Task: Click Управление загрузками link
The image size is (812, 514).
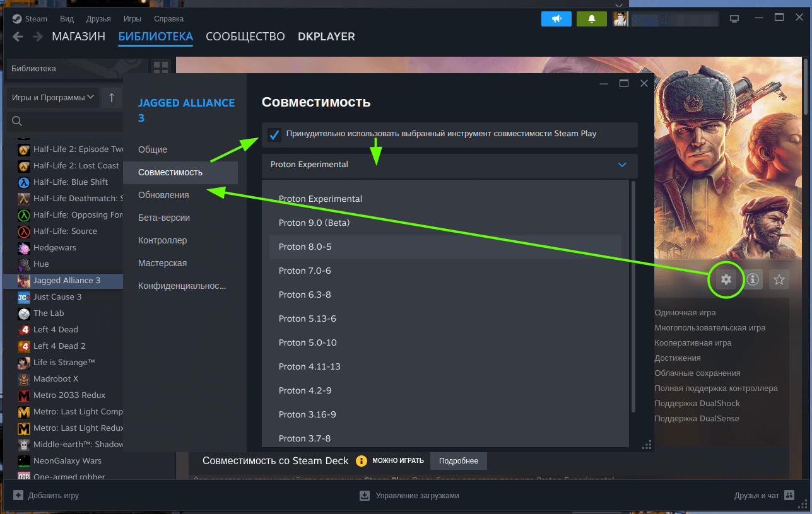Action: (417, 496)
